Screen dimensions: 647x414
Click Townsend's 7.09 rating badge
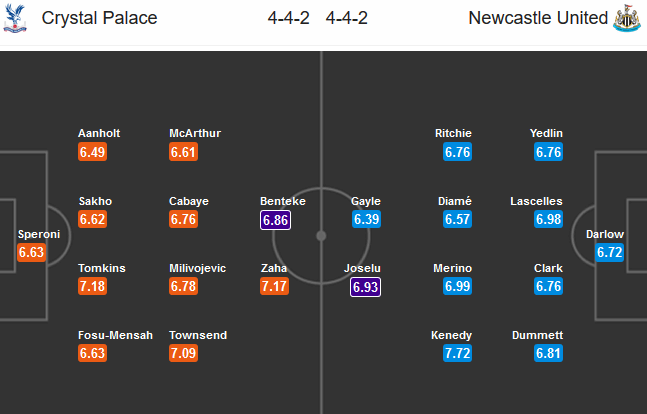(184, 355)
